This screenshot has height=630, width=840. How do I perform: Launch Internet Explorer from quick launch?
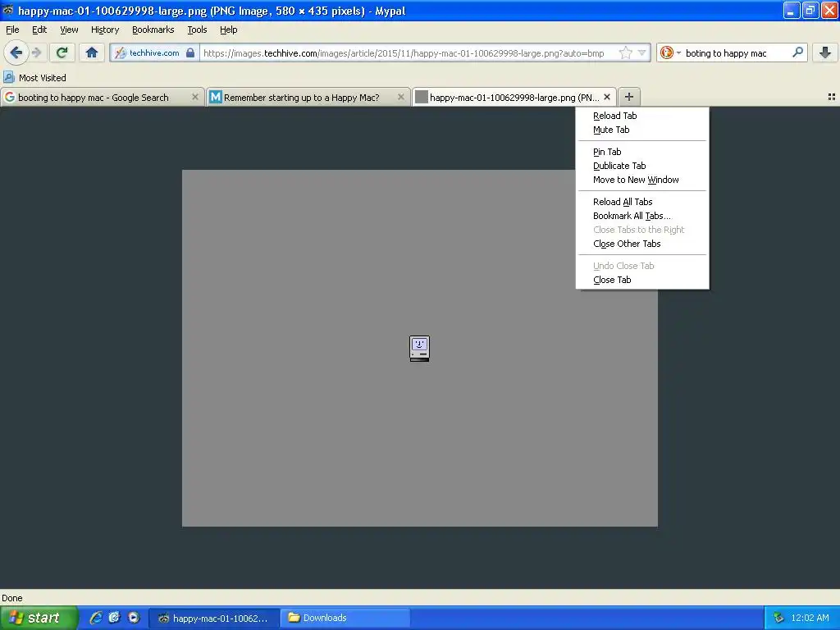pos(95,618)
